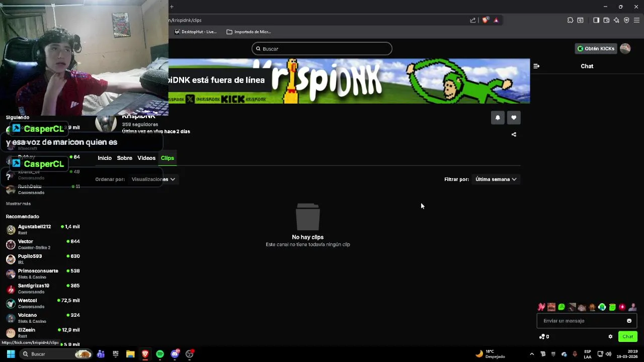Click the volume speaker icon in tray
644x362 pixels.
pos(608,354)
